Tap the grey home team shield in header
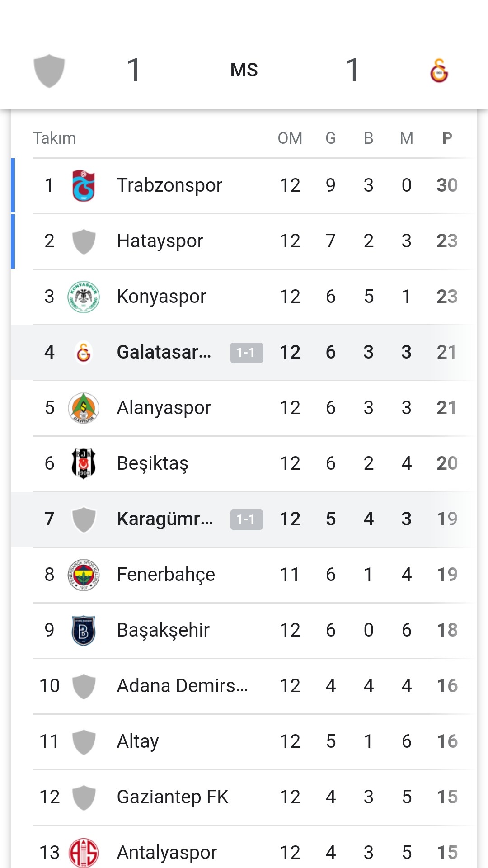 tap(49, 71)
